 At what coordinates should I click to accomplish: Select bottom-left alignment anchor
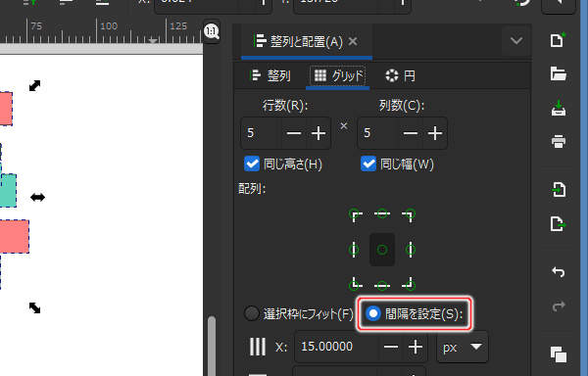(355, 284)
